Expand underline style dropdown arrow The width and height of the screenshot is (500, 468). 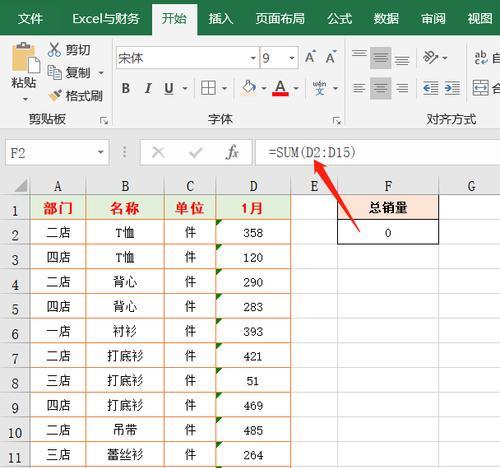pos(185,88)
